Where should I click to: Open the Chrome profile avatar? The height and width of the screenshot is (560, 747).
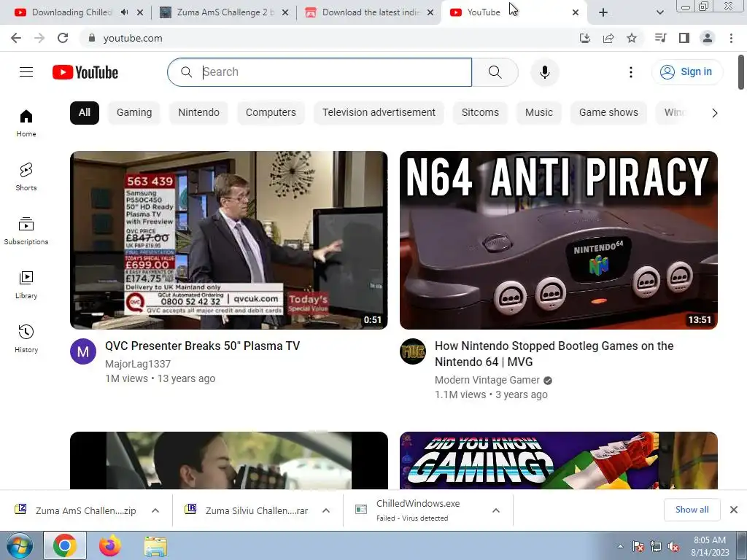click(x=708, y=38)
